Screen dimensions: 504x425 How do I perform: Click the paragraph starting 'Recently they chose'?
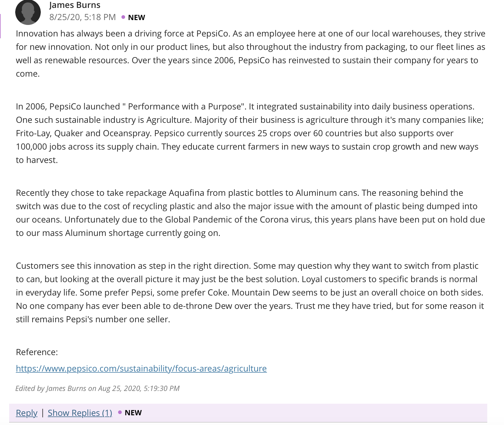click(x=250, y=213)
